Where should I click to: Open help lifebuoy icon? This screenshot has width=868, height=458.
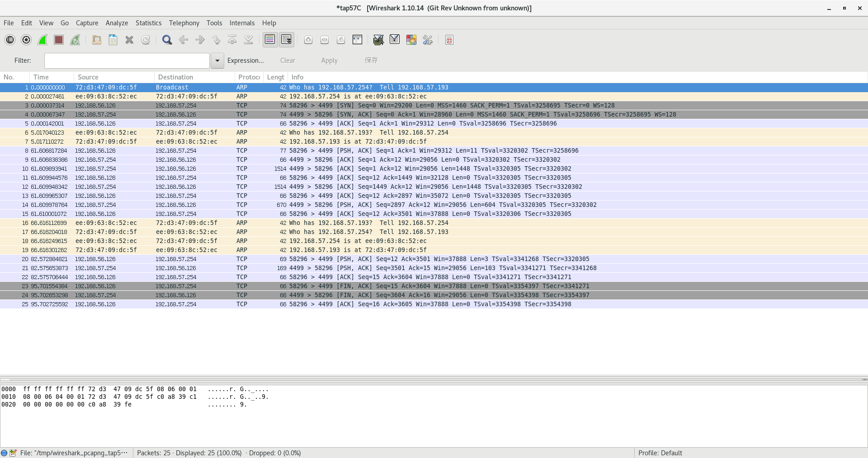pyautogui.click(x=449, y=40)
